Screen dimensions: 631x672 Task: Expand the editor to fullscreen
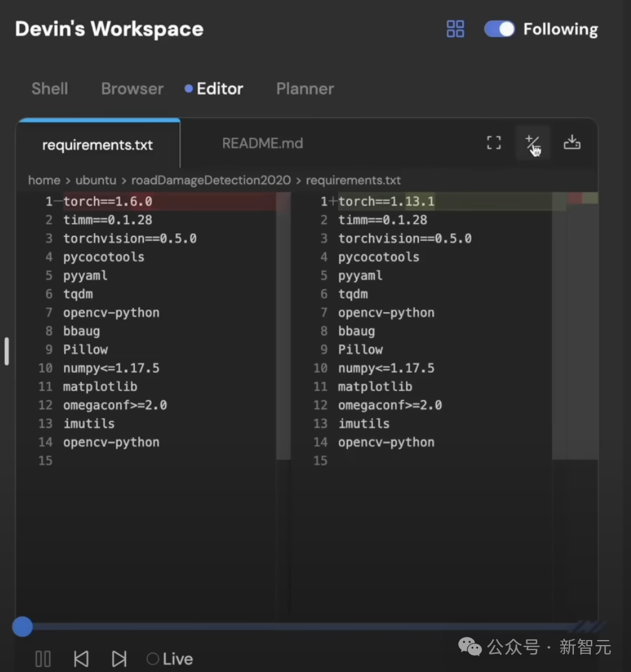click(x=494, y=143)
